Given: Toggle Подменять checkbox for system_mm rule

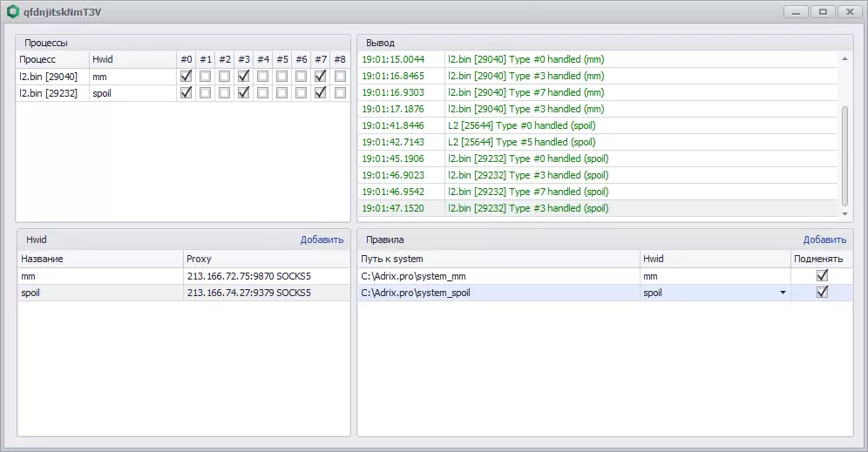Looking at the screenshot, I should tap(822, 275).
